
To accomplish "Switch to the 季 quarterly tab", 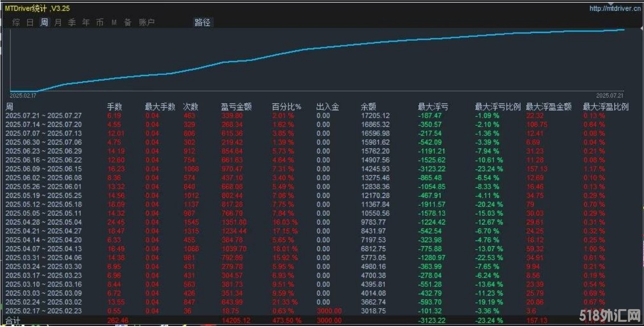I will 72,22.
